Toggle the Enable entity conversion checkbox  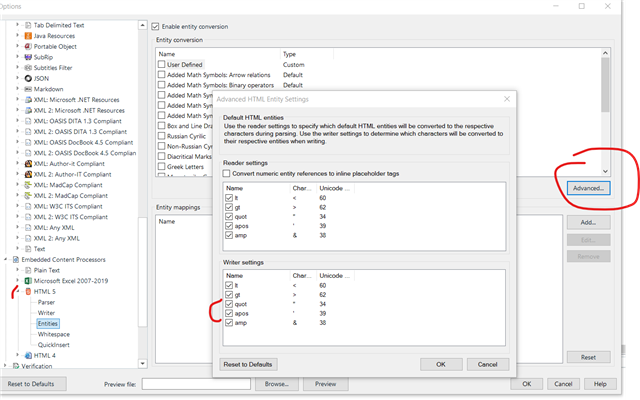click(155, 27)
